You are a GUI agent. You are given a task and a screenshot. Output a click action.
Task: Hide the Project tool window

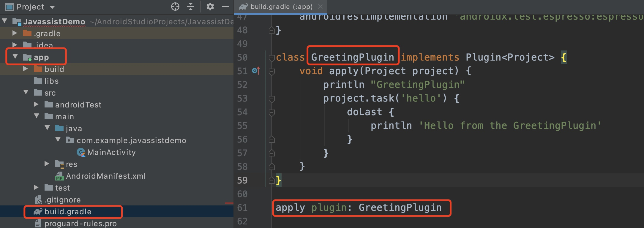click(226, 7)
